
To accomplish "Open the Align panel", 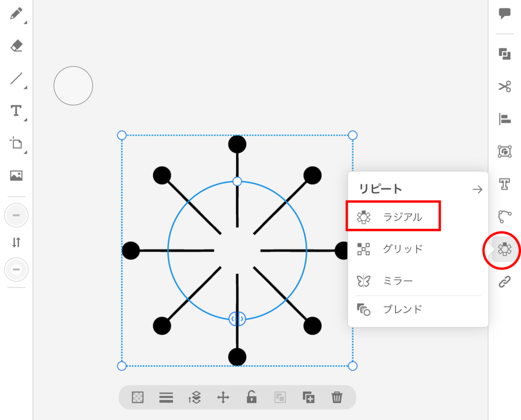I will tap(504, 119).
